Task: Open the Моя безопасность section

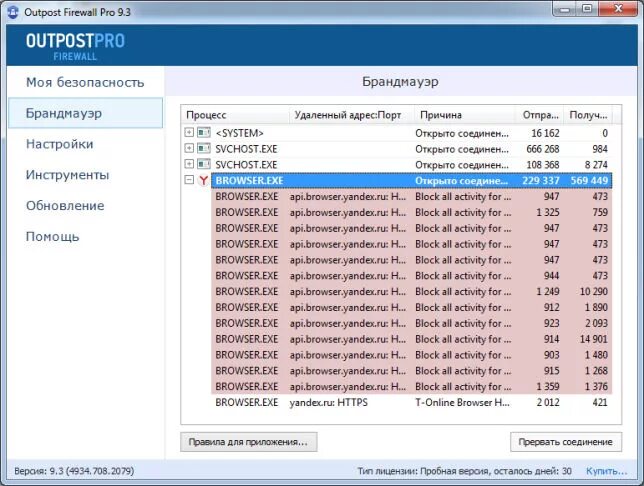Action: coord(85,82)
